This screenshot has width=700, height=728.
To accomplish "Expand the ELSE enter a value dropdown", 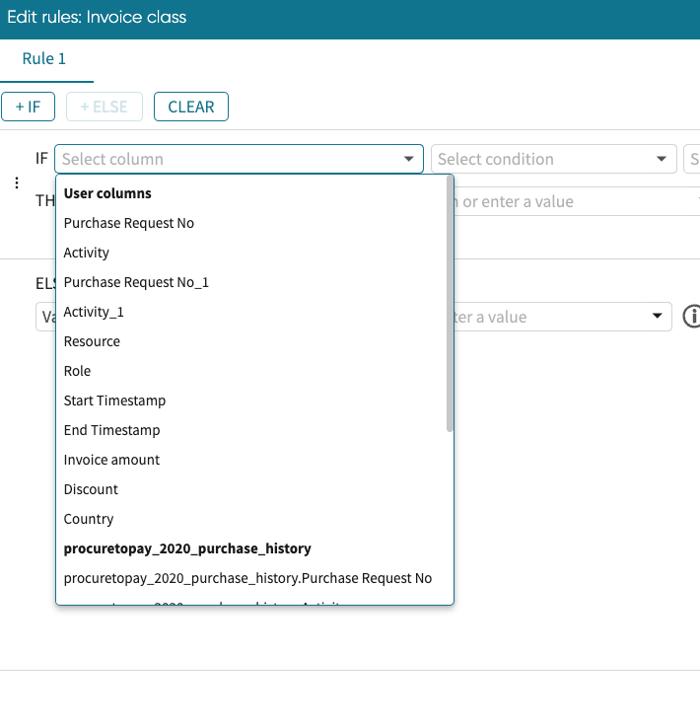I will click(658, 317).
